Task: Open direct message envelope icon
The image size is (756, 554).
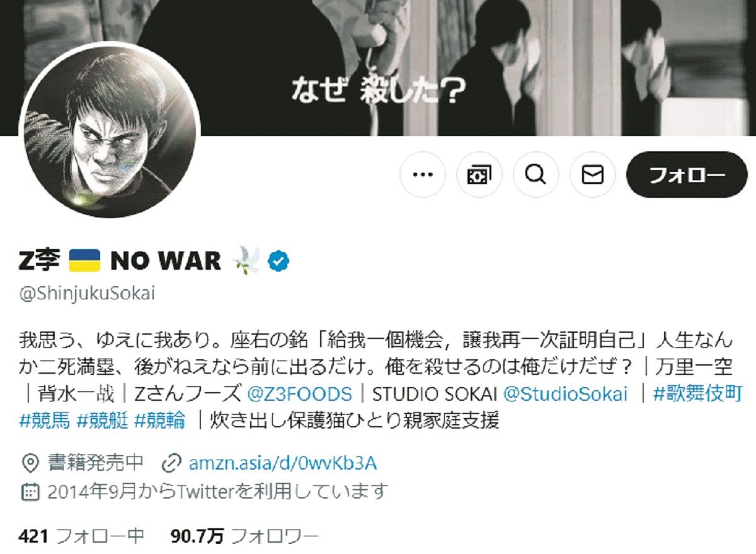Action: [x=593, y=175]
